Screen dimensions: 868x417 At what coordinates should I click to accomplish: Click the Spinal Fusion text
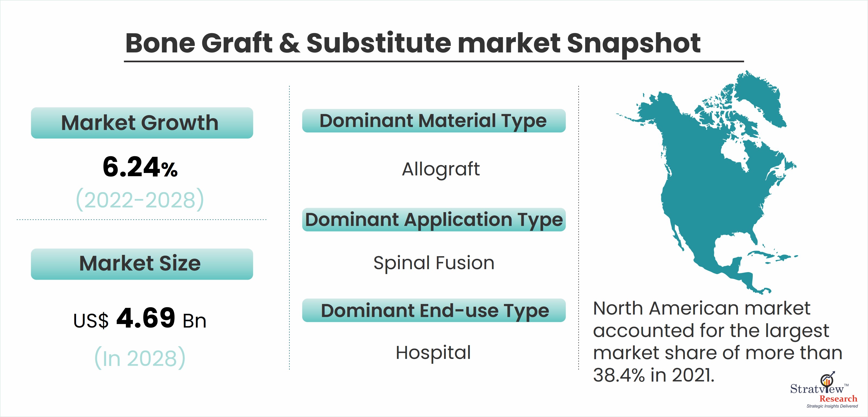click(x=434, y=263)
